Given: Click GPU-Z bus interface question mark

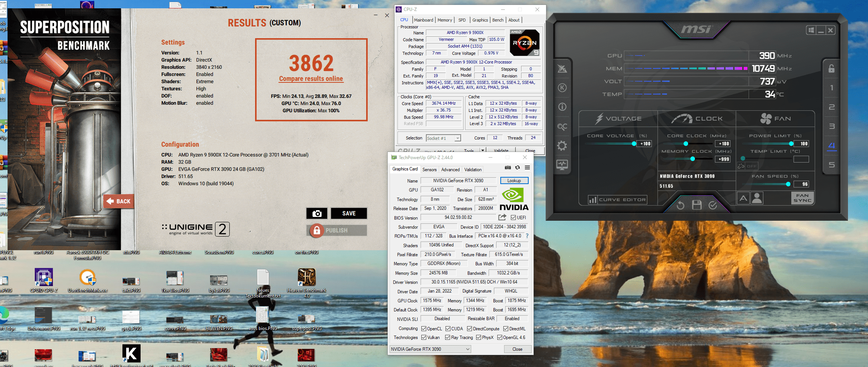Looking at the screenshot, I should 527,236.
